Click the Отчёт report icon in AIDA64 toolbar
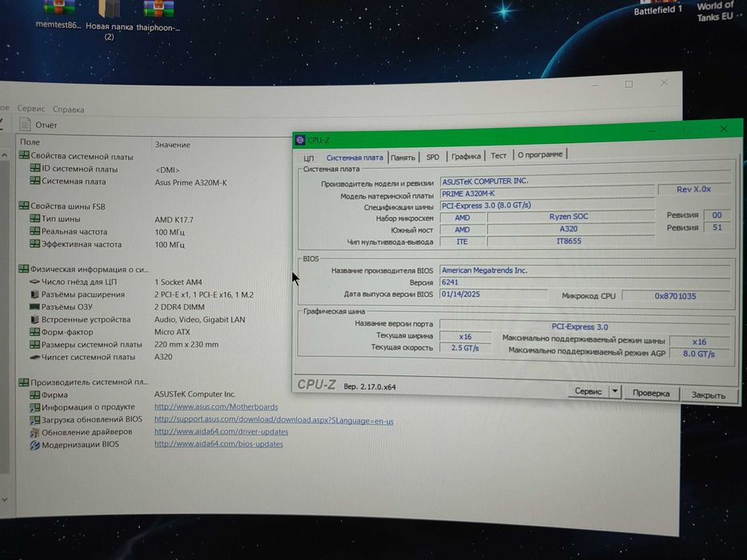The height and width of the screenshot is (560, 747). pos(25,124)
